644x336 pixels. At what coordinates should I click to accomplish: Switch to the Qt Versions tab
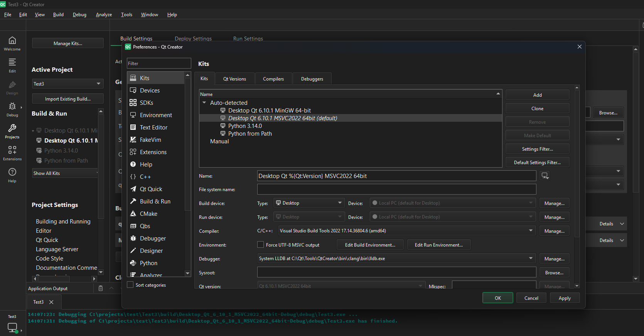(234, 79)
